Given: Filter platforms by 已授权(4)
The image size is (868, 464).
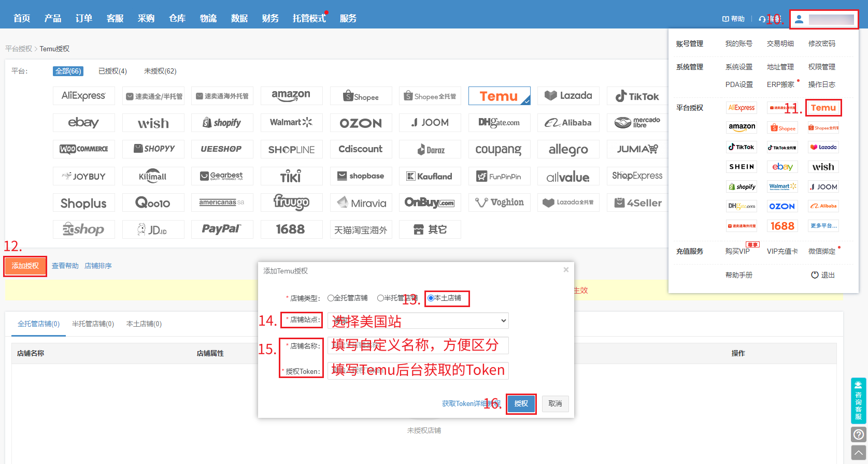Looking at the screenshot, I should [112, 71].
